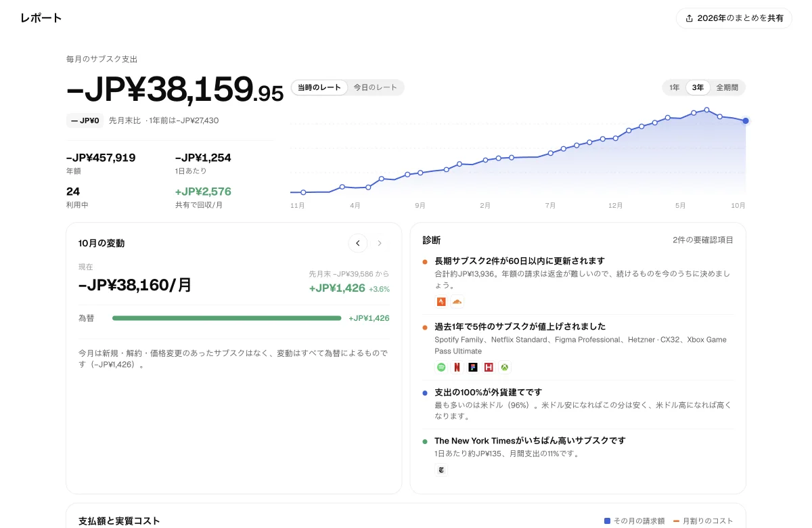Image resolution: width=812 pixels, height=528 pixels.
Task: Click the 先月末 −JP¥39,586 から text
Action: pos(349,274)
